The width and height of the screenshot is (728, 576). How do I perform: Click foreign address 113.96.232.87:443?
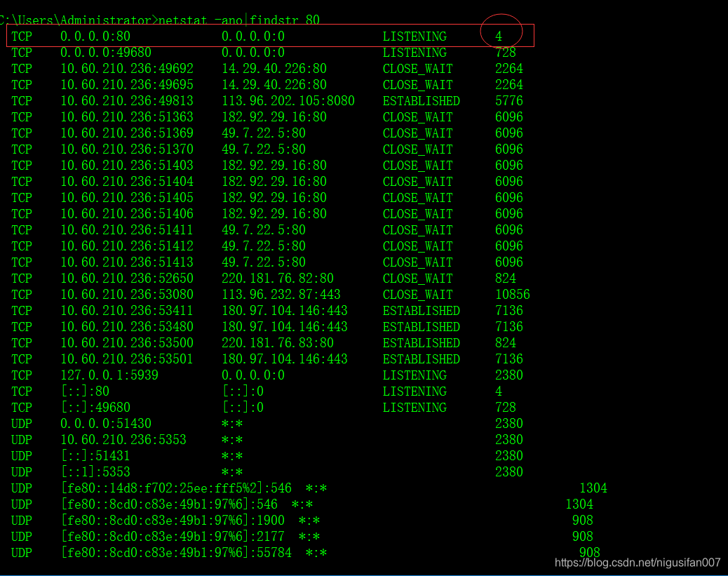tap(281, 295)
